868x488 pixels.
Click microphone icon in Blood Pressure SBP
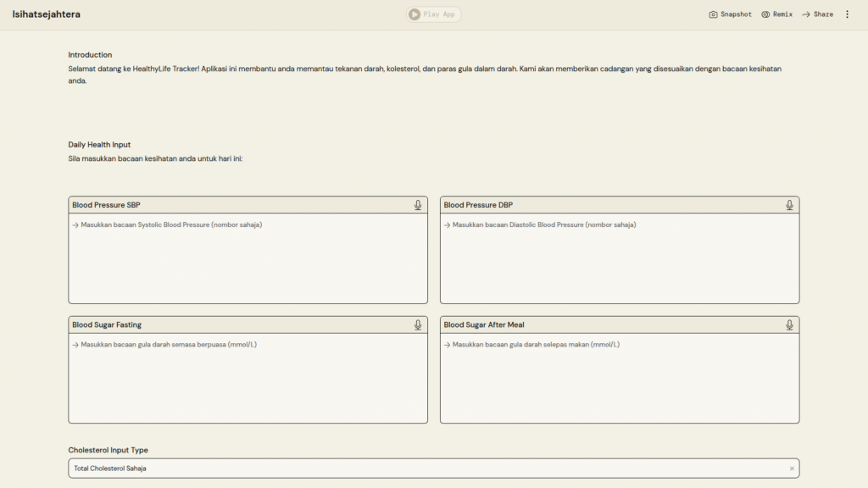(418, 205)
